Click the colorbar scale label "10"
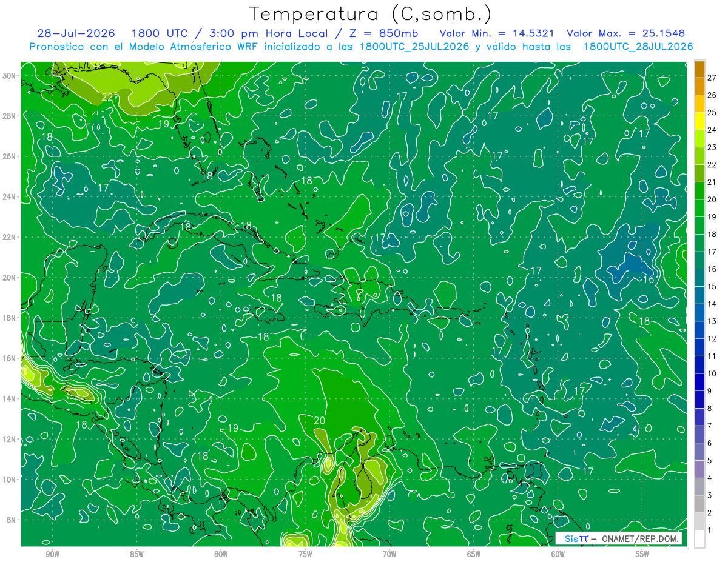 712,373
